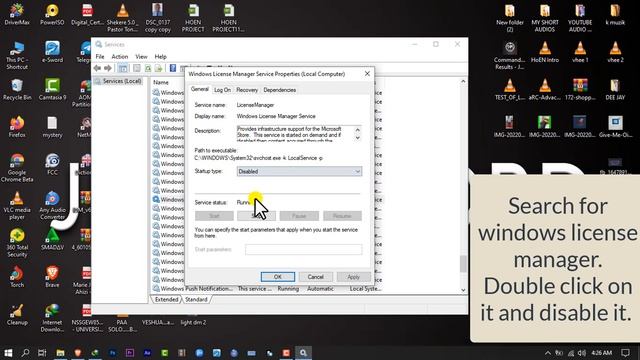Switch to the Dependencies tab

pyautogui.click(x=280, y=90)
